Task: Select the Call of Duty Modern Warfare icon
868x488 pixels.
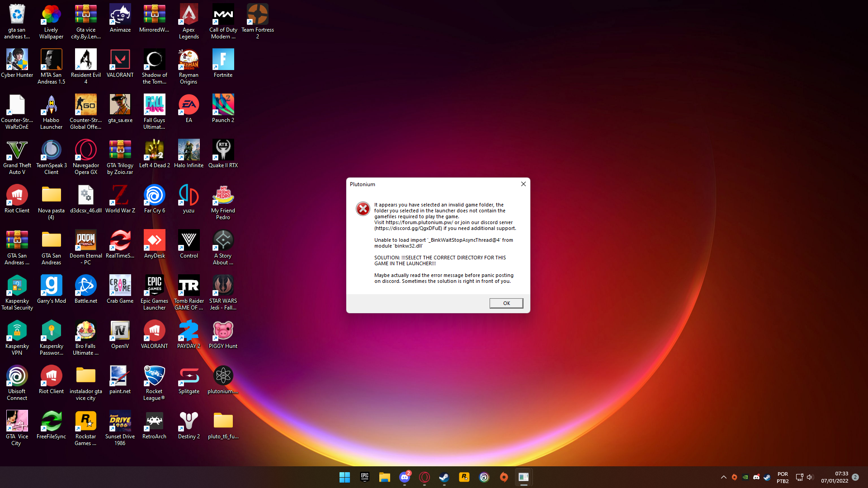Action: [x=223, y=22]
